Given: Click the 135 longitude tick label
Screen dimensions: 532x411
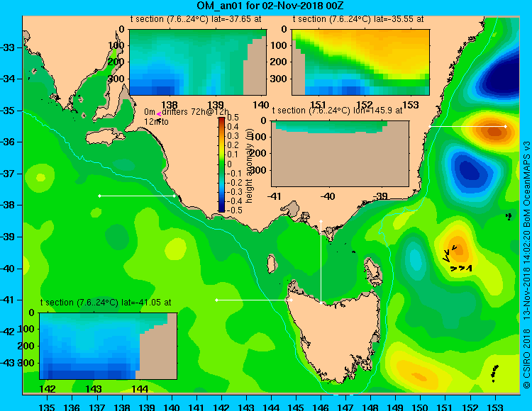Looking at the screenshot, I should (47, 407).
